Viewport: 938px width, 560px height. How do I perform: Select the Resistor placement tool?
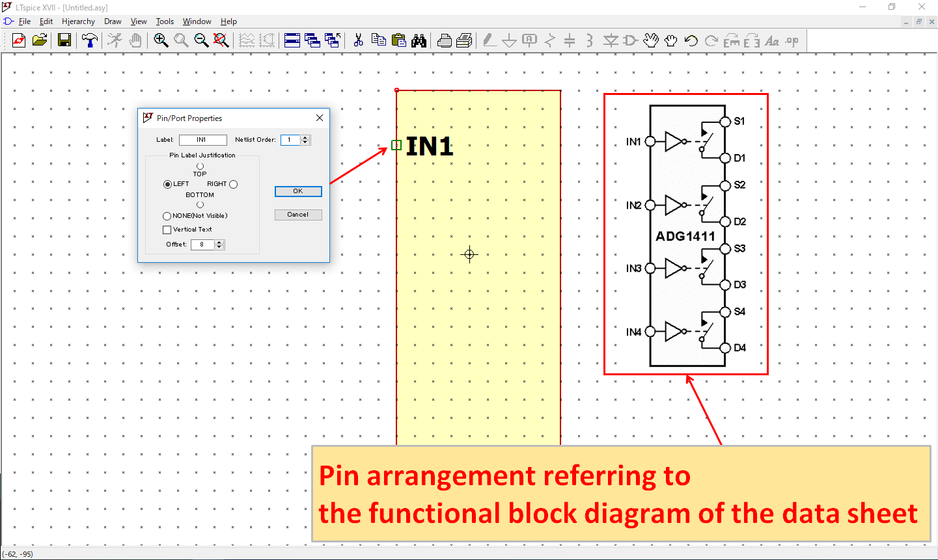550,40
